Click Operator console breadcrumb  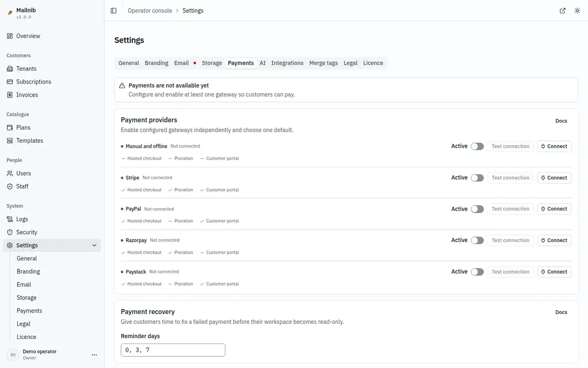pyautogui.click(x=150, y=10)
